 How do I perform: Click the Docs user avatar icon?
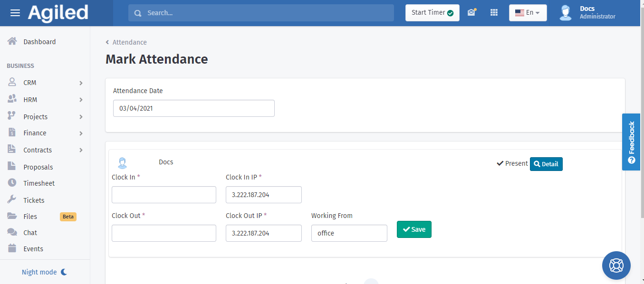coord(565,13)
